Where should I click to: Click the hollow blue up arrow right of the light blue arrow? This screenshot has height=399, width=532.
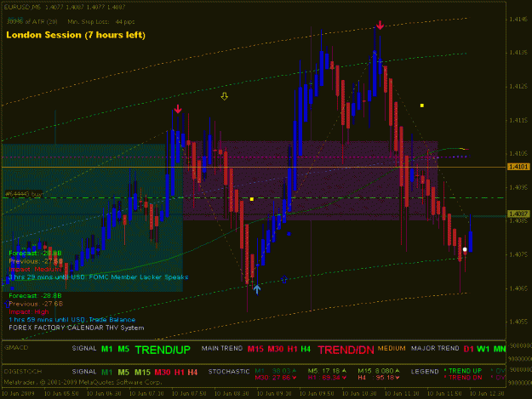(284, 279)
